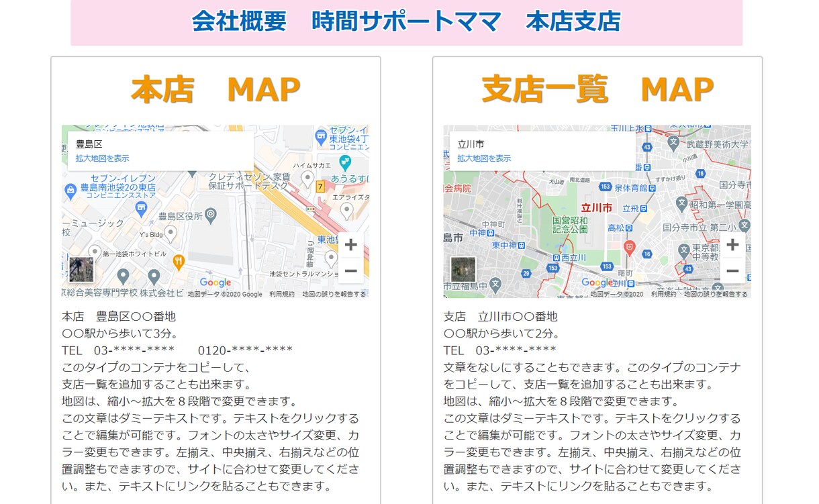
Task: Click 地図の誤りを報告する on 立川市 map
Action: pos(716,294)
